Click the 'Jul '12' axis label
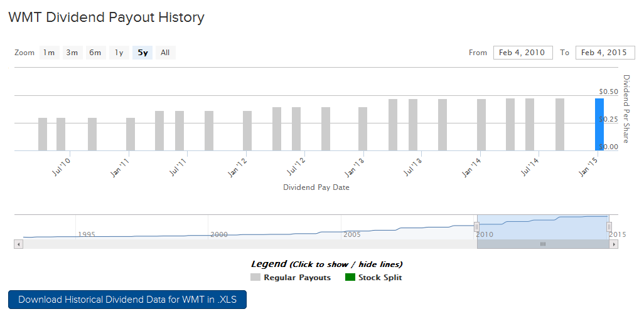 (x=296, y=167)
